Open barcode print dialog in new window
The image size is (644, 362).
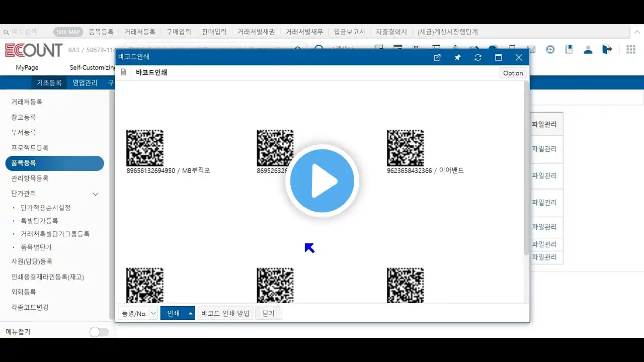(437, 57)
